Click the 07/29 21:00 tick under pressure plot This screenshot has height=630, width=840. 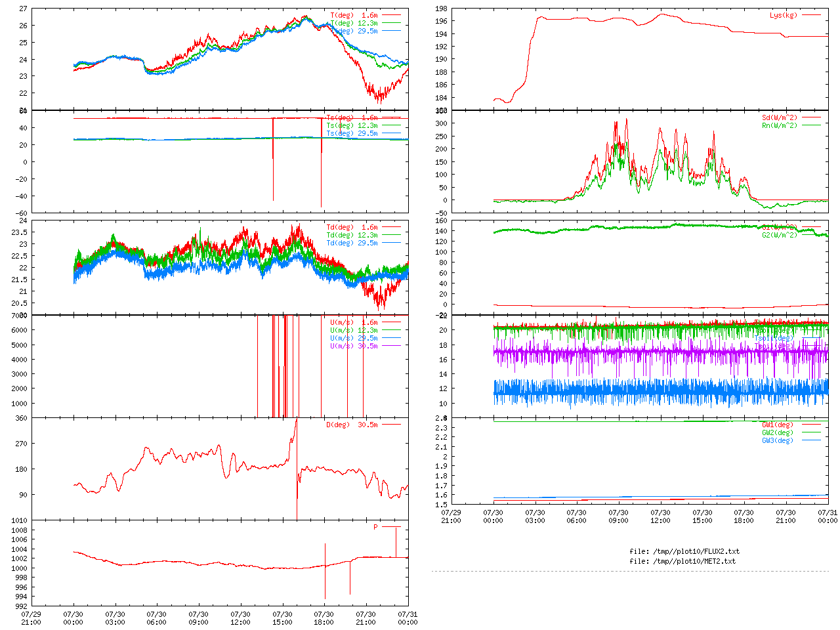[x=31, y=618]
